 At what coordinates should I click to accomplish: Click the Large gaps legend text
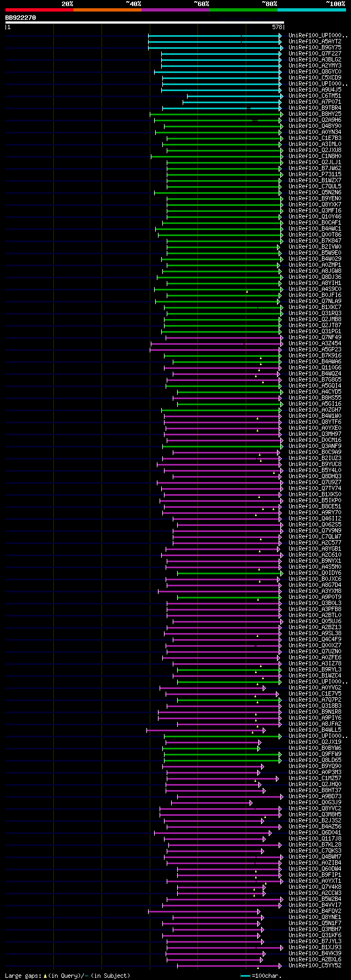click(67, 976)
